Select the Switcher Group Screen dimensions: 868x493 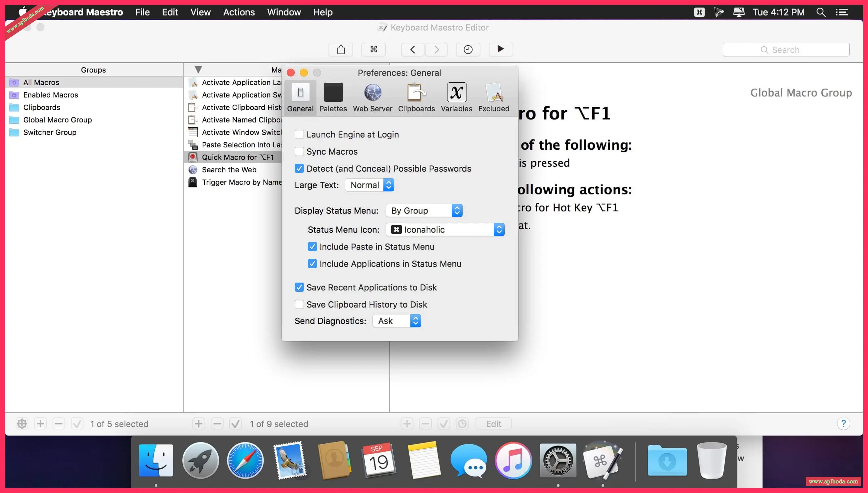[x=94, y=132]
